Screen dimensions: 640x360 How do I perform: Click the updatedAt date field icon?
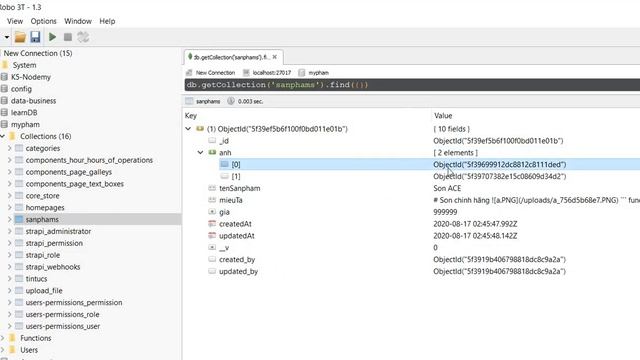tap(212, 235)
